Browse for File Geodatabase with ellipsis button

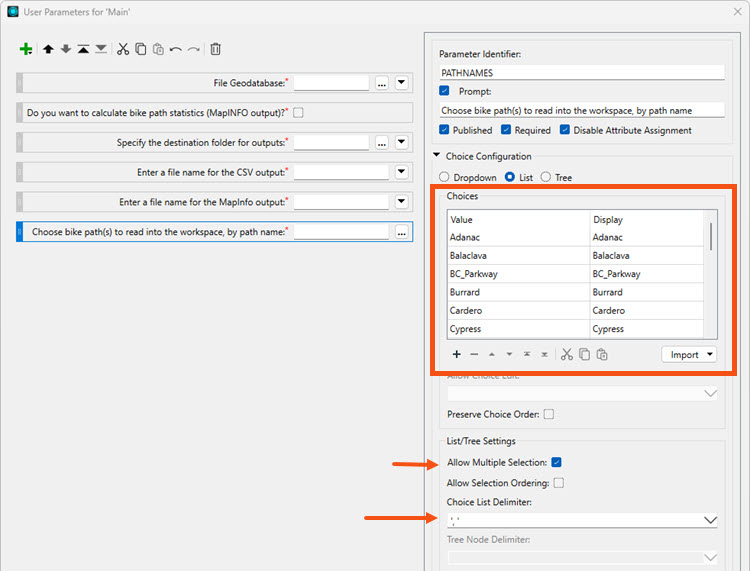tap(382, 83)
